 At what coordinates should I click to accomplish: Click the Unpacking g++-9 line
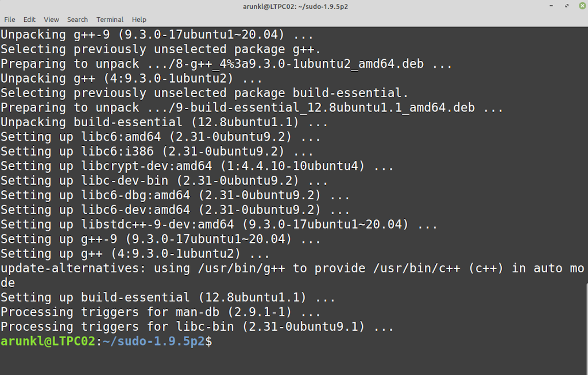click(157, 34)
